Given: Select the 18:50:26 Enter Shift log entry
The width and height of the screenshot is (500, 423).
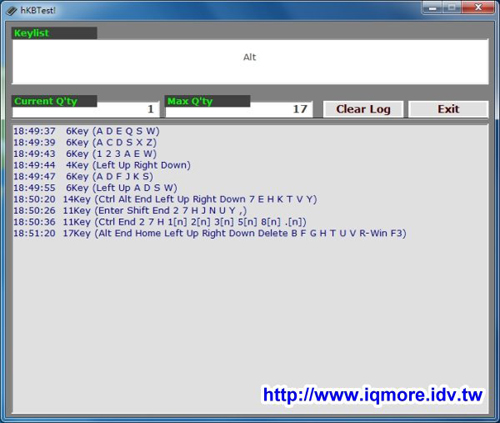Looking at the screenshot, I should click(x=130, y=211).
